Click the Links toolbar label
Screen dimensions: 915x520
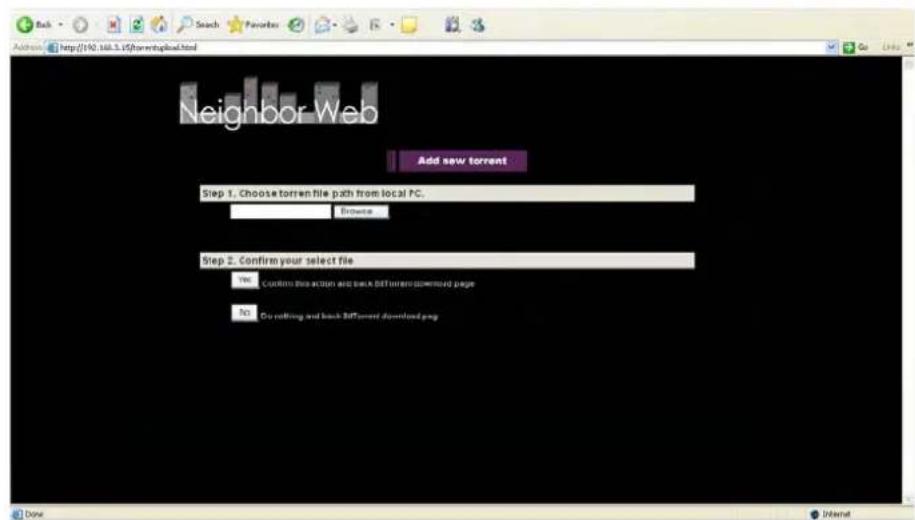[890, 47]
